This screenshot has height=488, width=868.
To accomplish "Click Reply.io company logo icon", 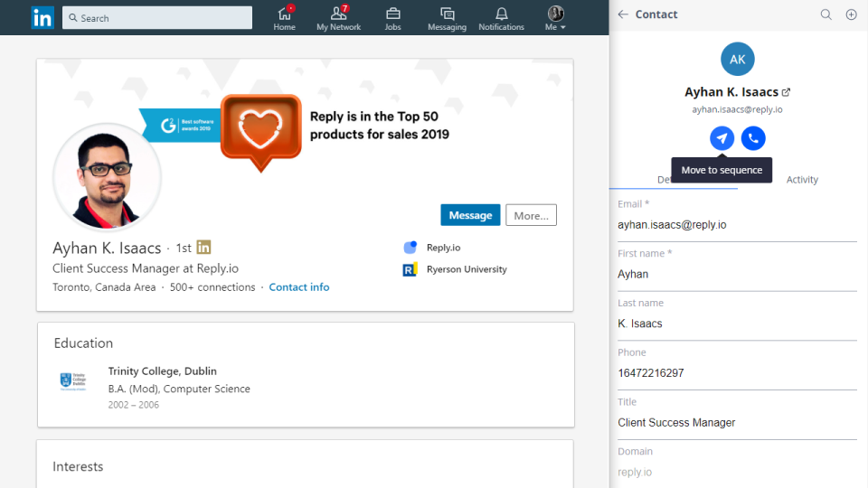I will click(410, 247).
